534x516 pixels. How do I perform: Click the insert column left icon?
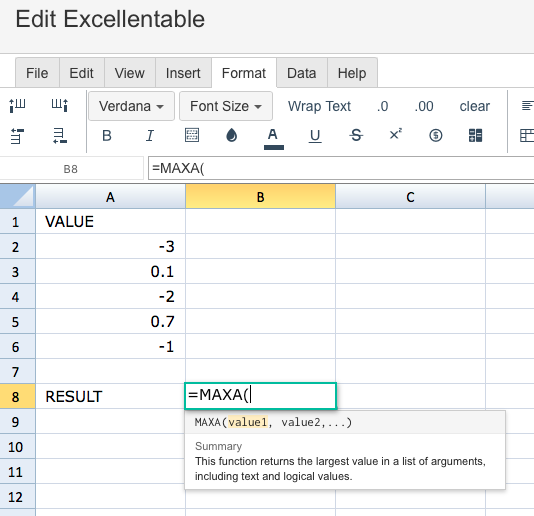click(x=17, y=106)
